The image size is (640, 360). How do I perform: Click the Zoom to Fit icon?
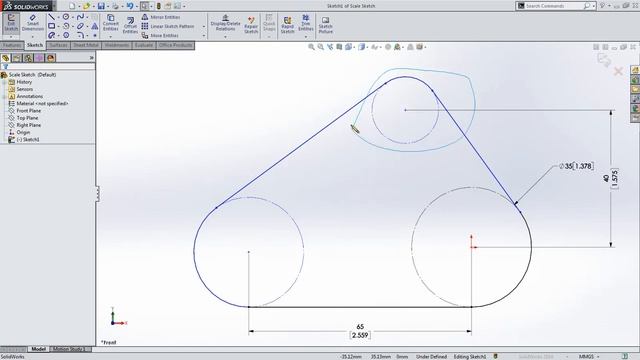tap(311, 47)
